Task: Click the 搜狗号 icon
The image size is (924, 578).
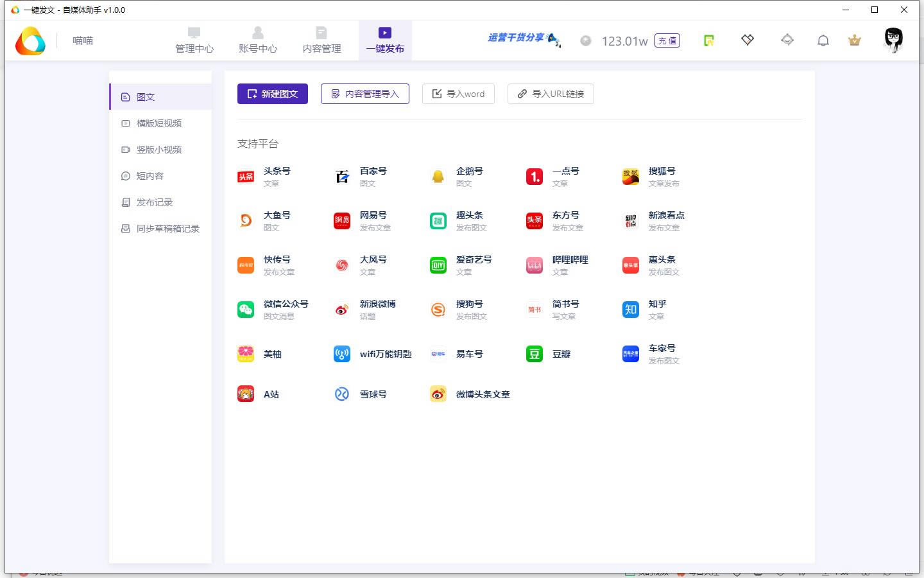Action: pos(438,310)
